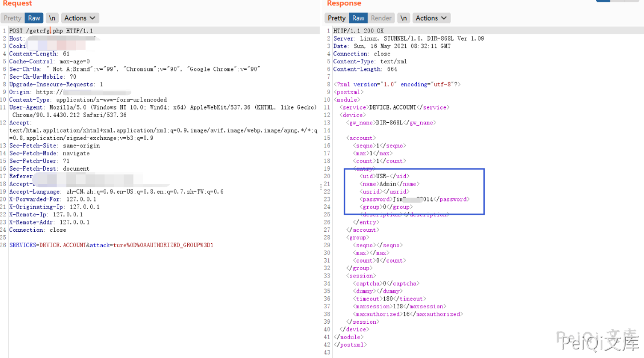
Task: Click the X-Forwarded-For: 127.0.0.1 header
Action: [x=53, y=199]
